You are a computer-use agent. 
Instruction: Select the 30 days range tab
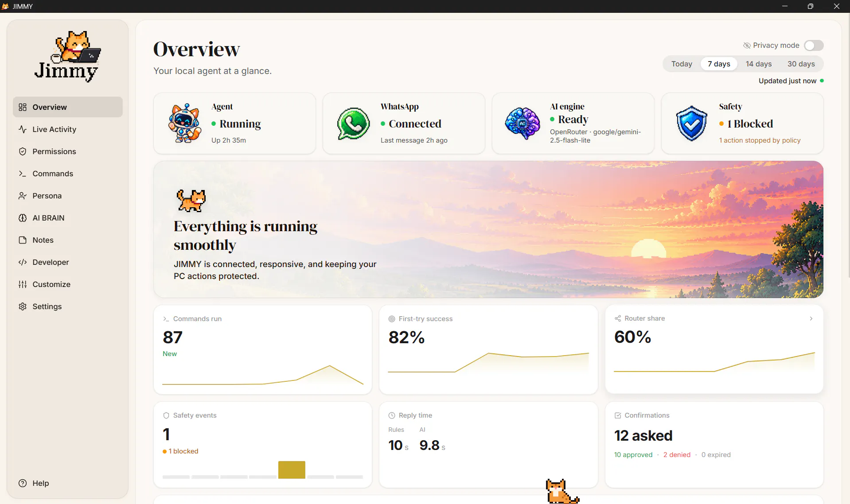tap(801, 64)
